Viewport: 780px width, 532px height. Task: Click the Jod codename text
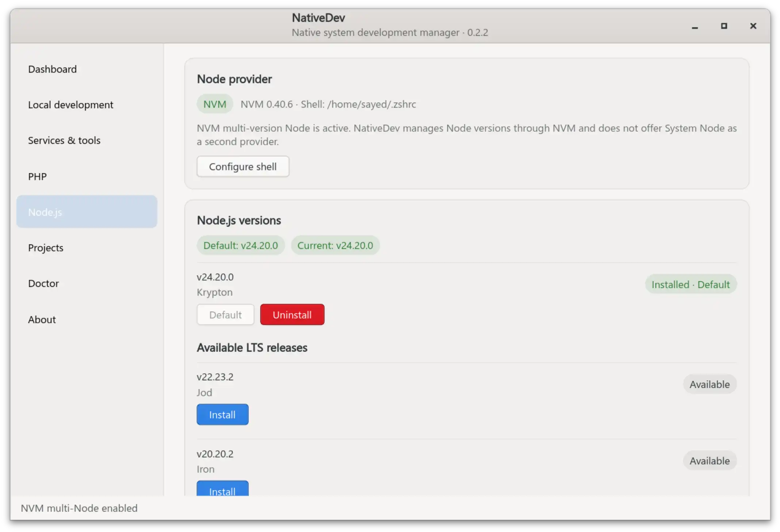point(204,393)
